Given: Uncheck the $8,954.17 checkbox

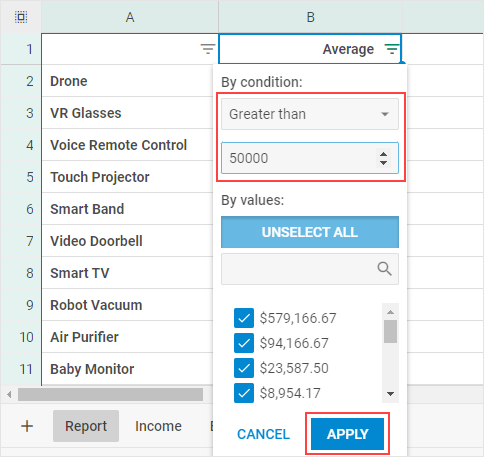Looking at the screenshot, I should point(244,393).
